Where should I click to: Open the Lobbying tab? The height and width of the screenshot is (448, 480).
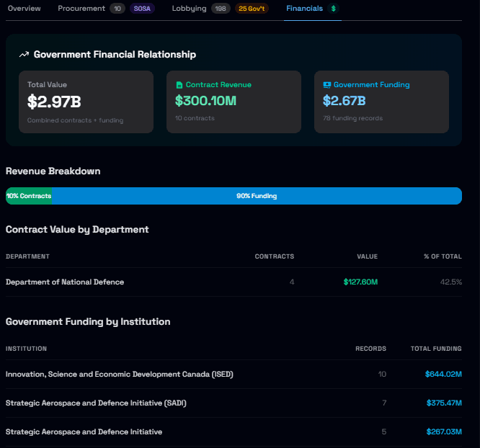point(189,9)
